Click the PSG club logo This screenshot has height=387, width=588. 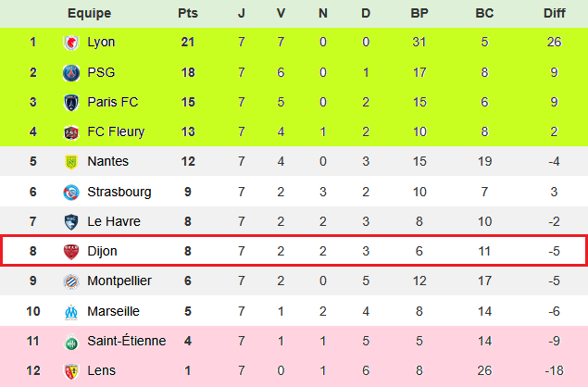pyautogui.click(x=70, y=72)
